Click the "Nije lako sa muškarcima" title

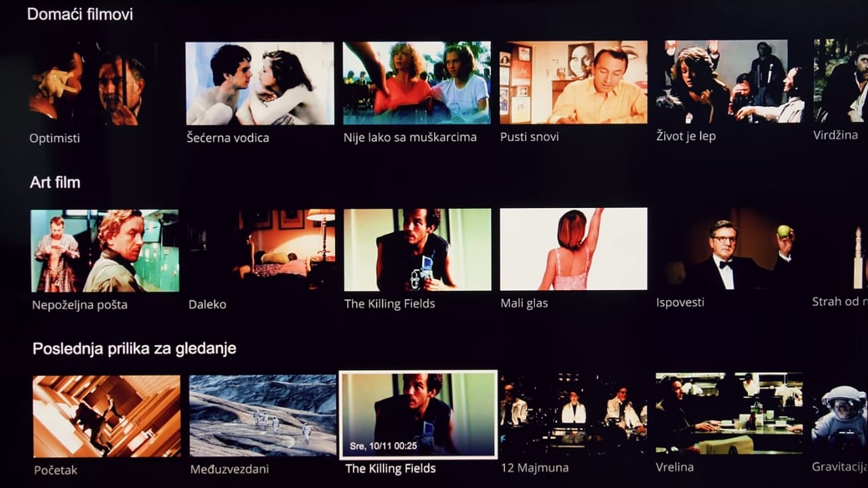tap(410, 138)
